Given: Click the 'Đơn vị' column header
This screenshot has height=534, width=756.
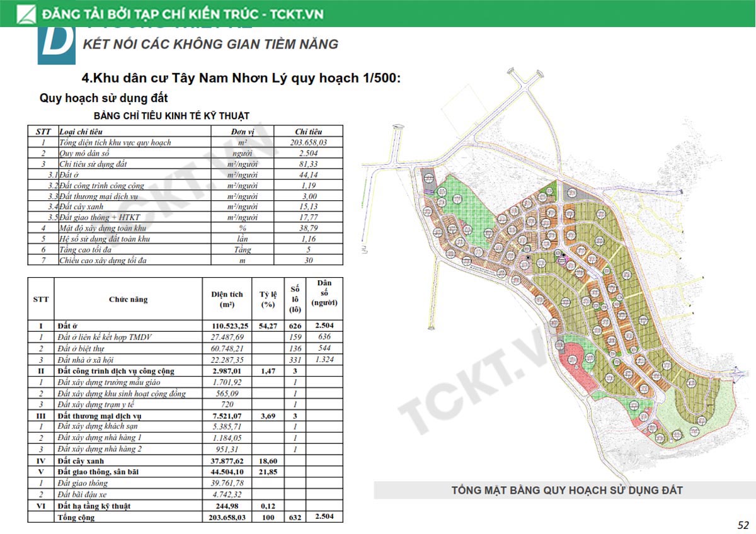Looking at the screenshot, I should click(242, 132).
